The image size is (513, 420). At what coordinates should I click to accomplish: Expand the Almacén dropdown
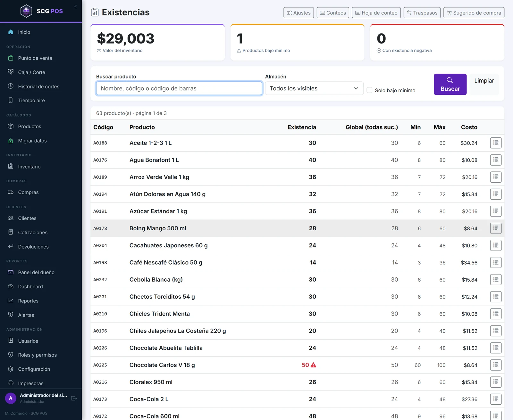coord(314,88)
